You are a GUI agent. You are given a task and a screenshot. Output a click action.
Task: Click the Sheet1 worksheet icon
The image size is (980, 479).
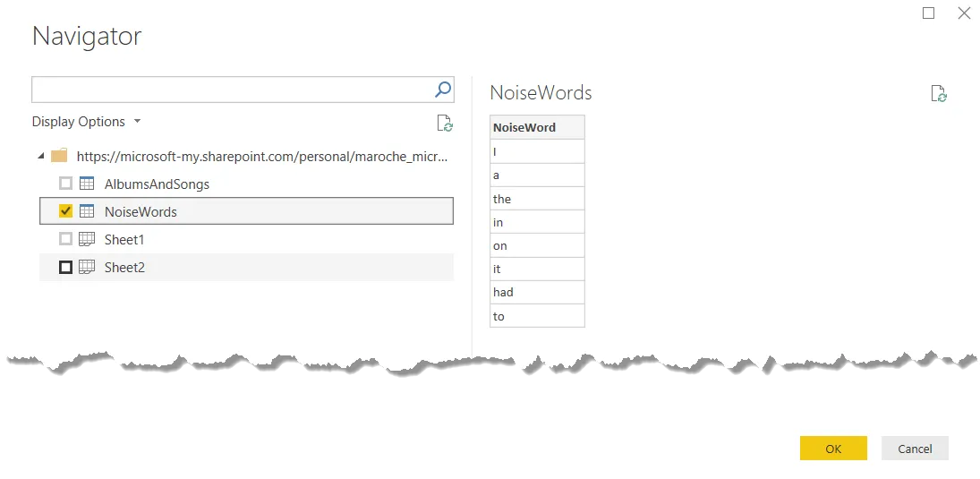(87, 239)
